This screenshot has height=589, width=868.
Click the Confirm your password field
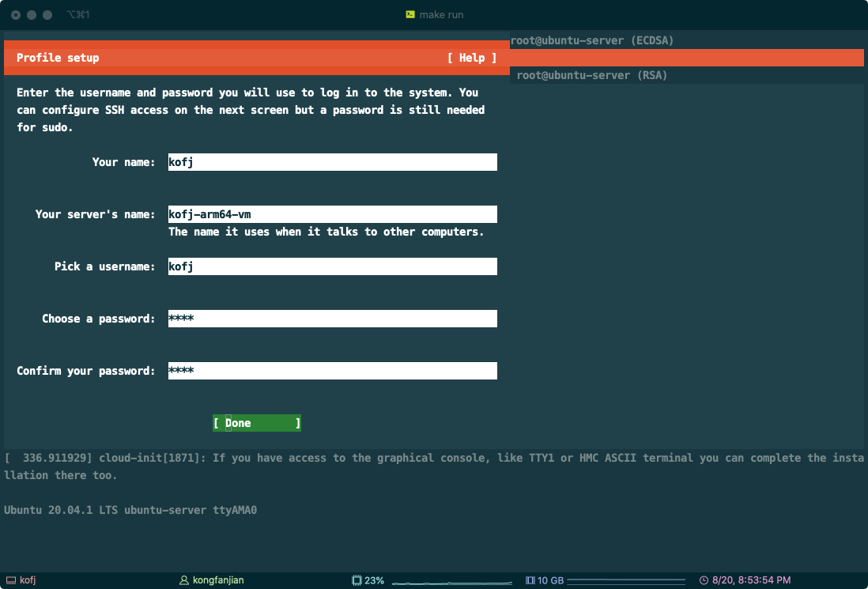(332, 371)
